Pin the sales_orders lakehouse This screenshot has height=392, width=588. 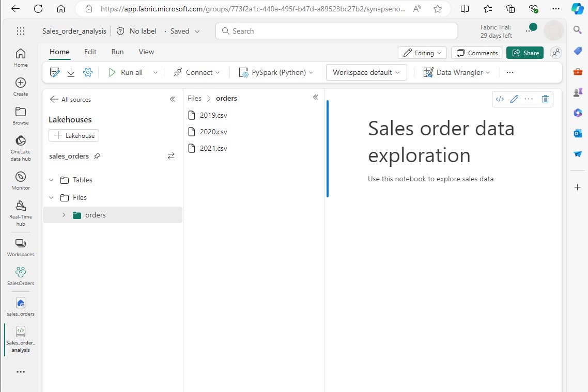97,156
